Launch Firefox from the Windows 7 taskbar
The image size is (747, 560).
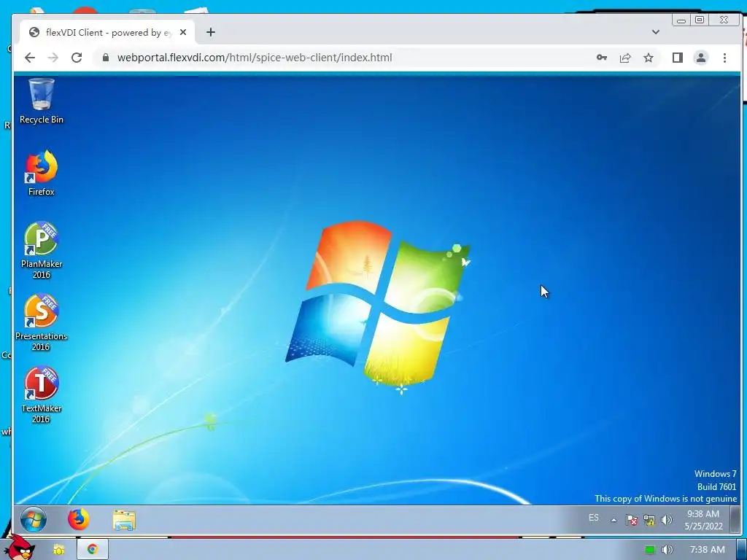point(79,519)
